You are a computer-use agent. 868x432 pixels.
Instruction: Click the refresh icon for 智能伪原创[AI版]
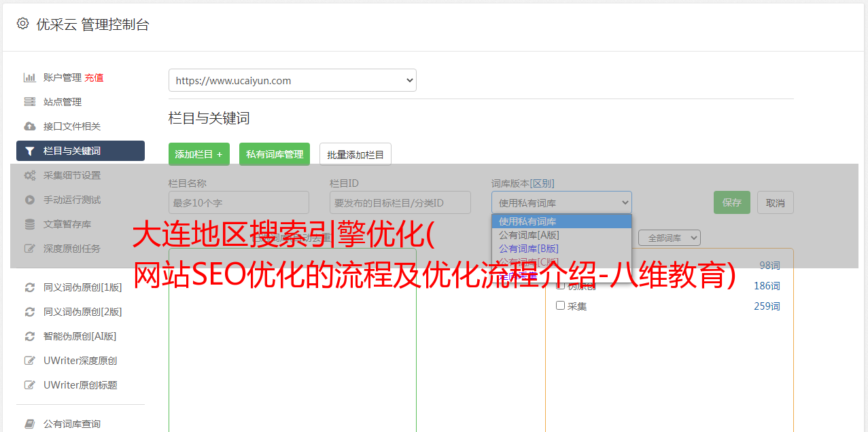(x=30, y=336)
